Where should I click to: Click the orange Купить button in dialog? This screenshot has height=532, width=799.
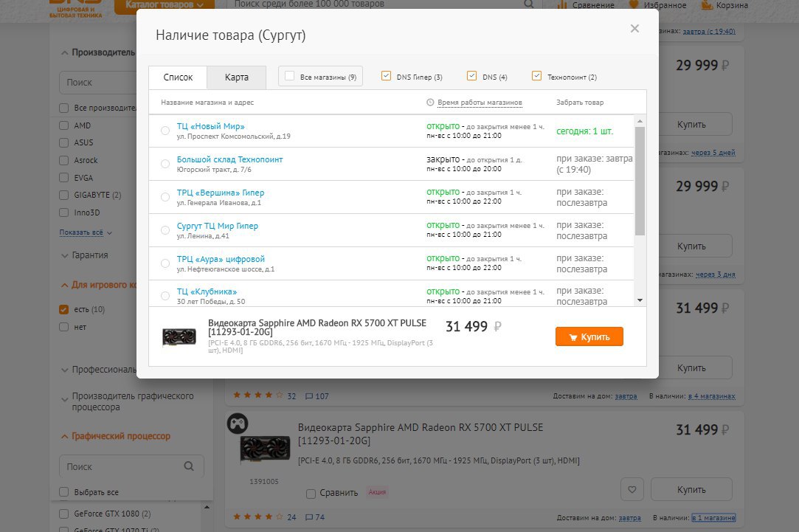tap(589, 336)
